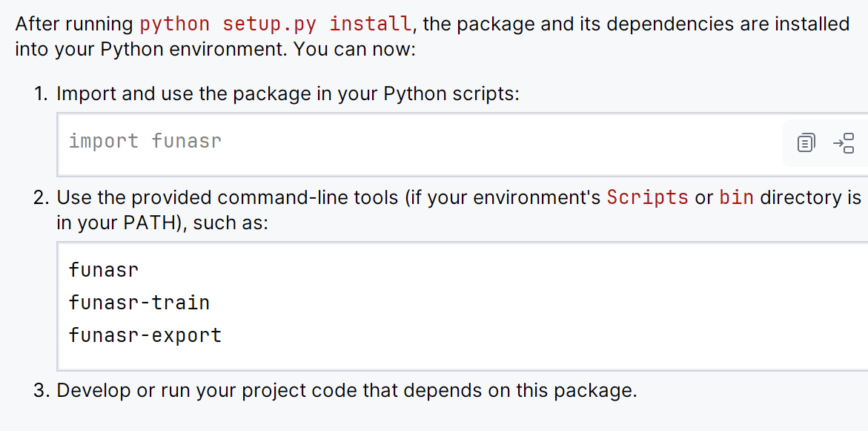Click the list number 3 marker
Viewport: 868px width, 431px height.
tap(40, 390)
